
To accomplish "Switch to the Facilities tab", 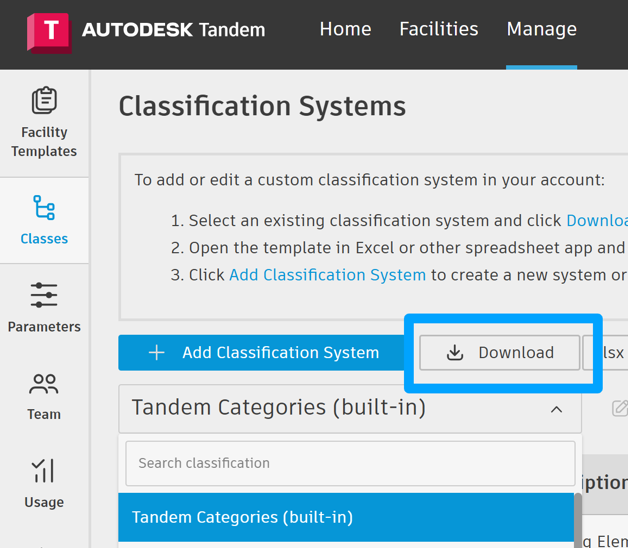I will click(x=438, y=29).
